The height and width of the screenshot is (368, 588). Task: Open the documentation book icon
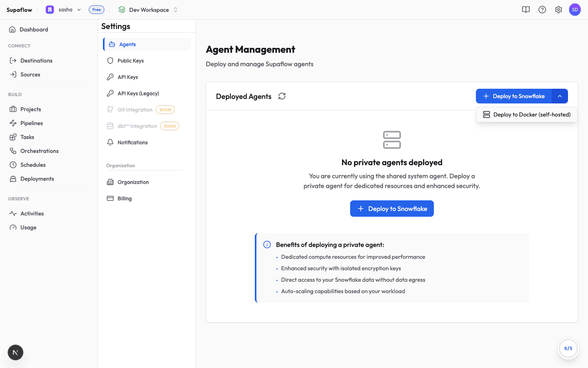click(526, 9)
